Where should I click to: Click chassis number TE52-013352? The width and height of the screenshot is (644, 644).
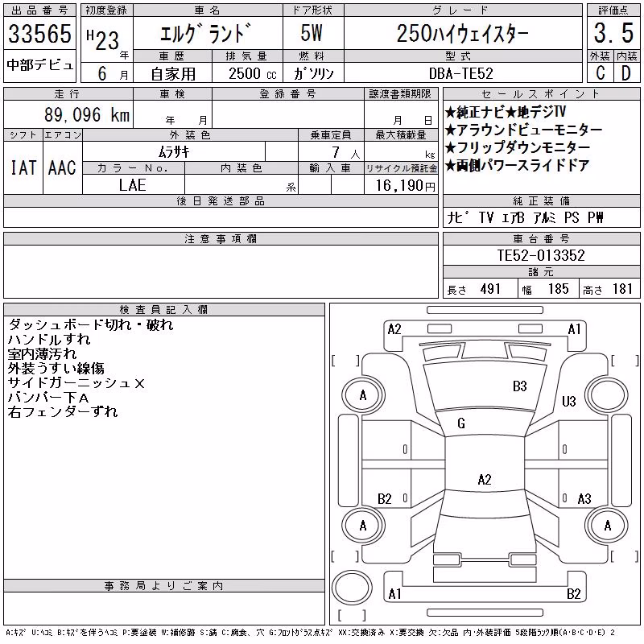tap(541, 255)
